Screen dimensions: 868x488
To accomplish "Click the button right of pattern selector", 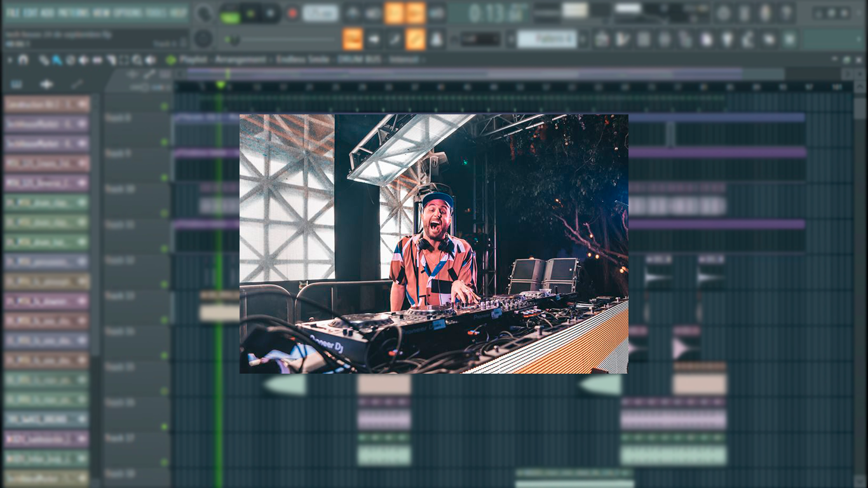I will pyautogui.click(x=583, y=39).
